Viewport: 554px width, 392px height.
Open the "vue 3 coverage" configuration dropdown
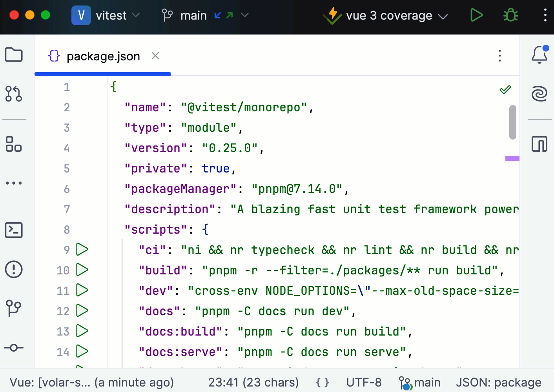(443, 15)
